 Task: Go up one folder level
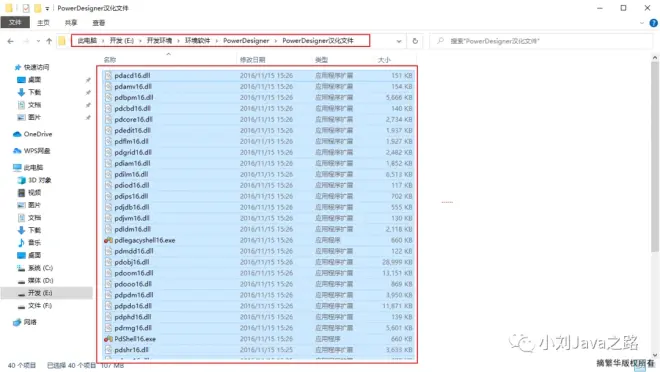click(x=49, y=41)
